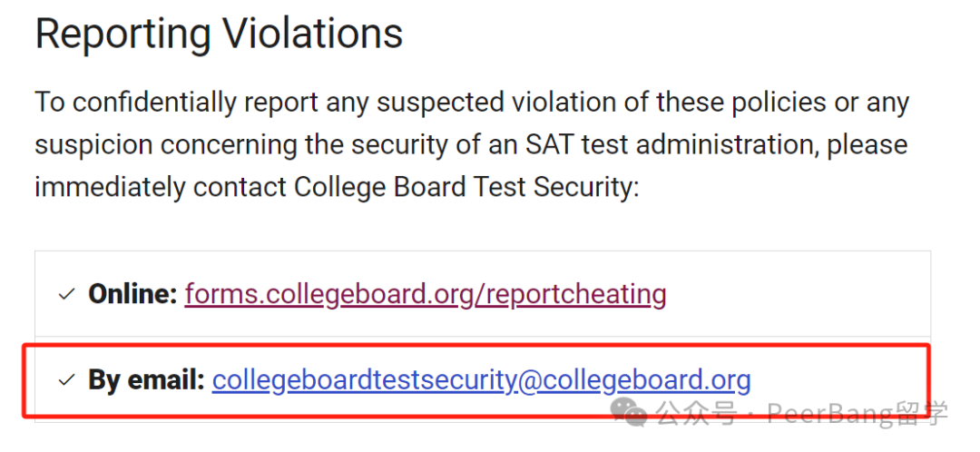Click the word confidentially in the paragraph

(154, 103)
